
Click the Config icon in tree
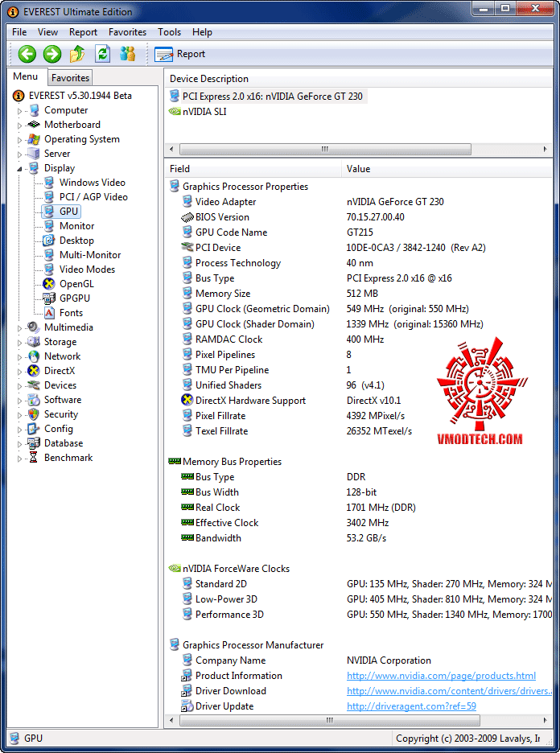34,428
